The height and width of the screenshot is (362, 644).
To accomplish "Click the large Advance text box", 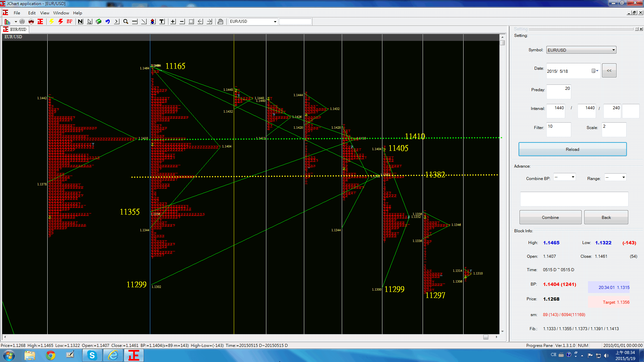I will [x=574, y=199].
